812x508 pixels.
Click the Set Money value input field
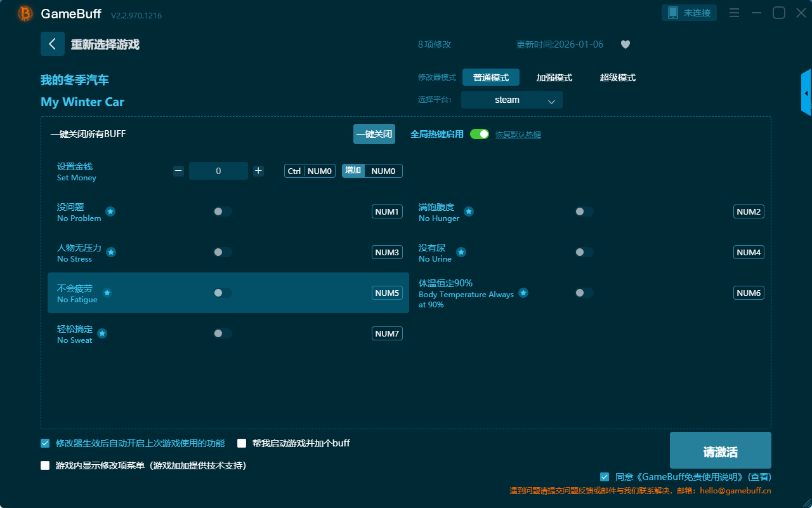point(218,171)
